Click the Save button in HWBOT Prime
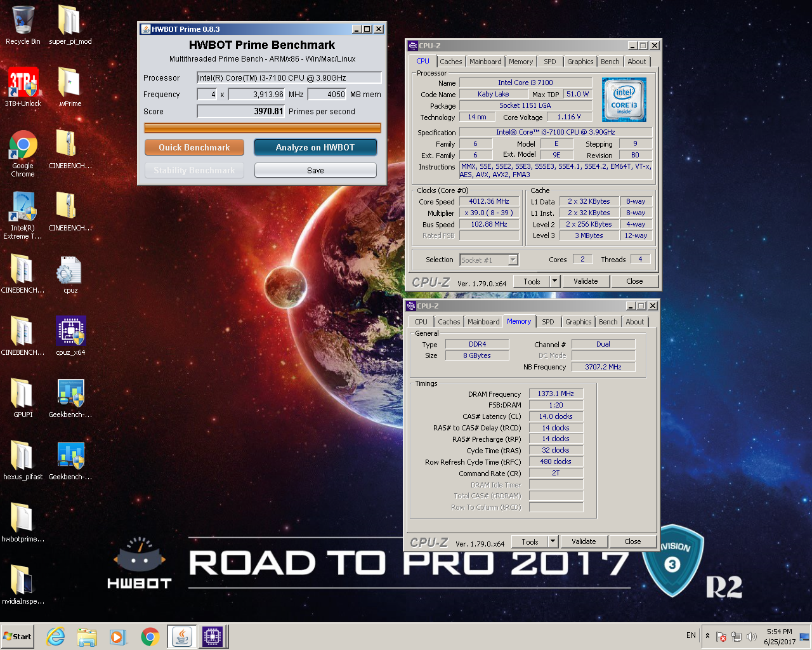Viewport: 812px width, 650px height. coord(315,170)
